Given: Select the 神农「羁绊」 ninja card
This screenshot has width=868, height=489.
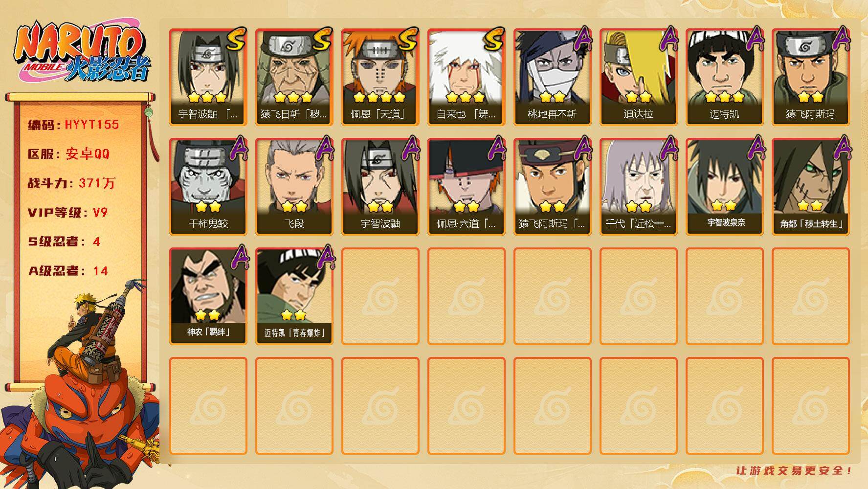Looking at the screenshot, I should 208,296.
